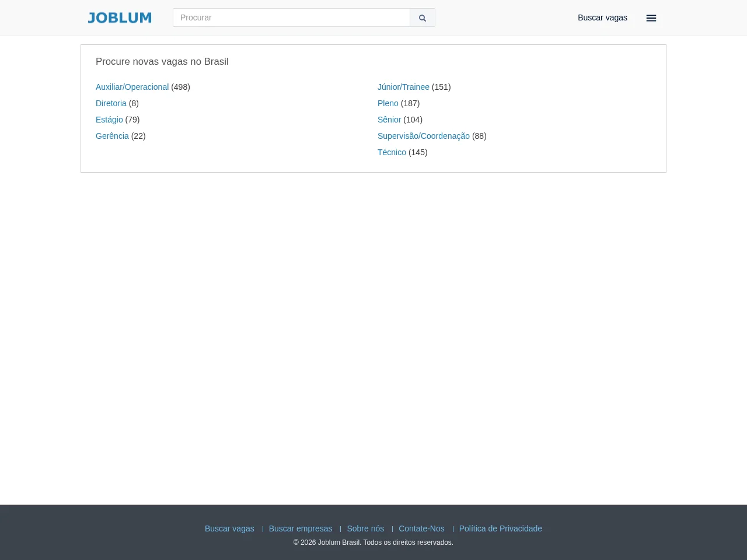Select the Técnico category link

pyautogui.click(x=392, y=152)
